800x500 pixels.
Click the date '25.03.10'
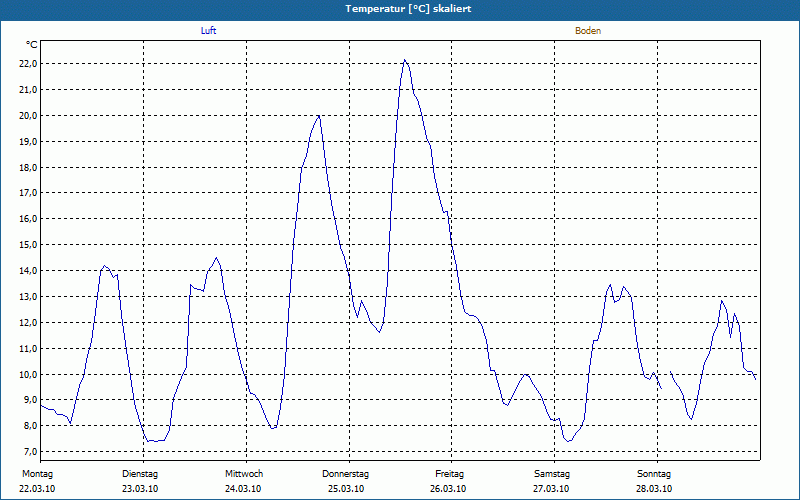point(346,489)
